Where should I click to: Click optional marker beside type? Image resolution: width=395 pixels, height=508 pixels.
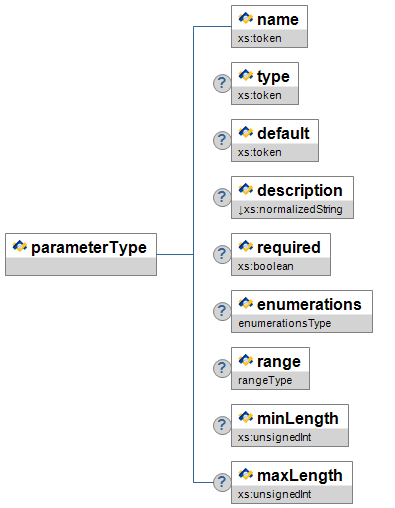(x=222, y=83)
